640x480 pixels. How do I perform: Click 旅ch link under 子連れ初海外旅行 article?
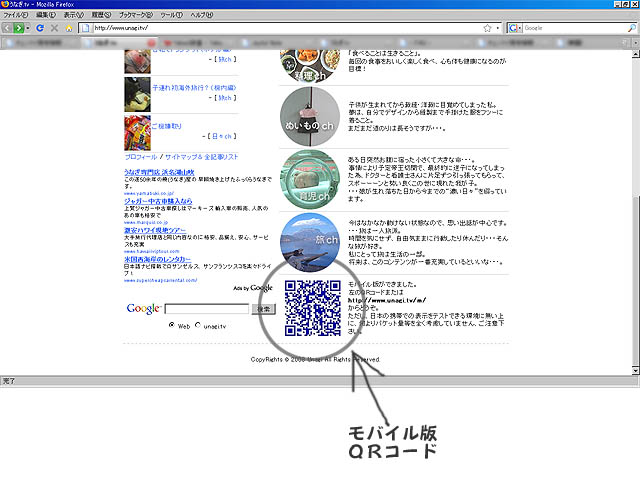pos(224,98)
